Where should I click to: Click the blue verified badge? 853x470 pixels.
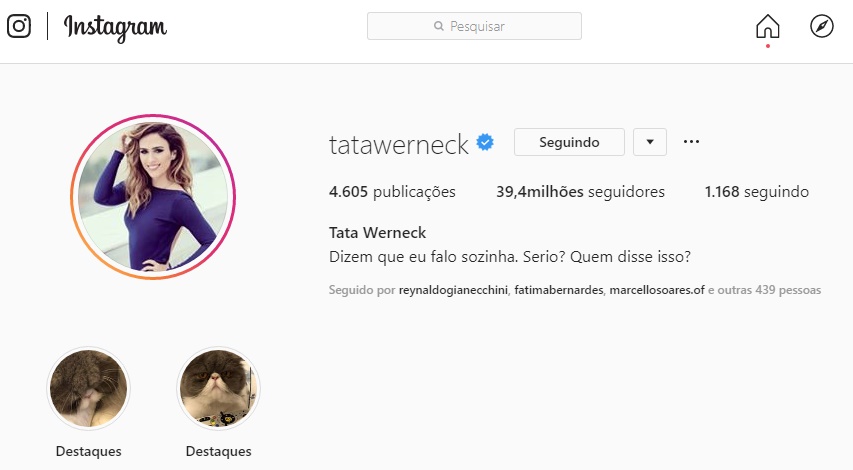(x=485, y=143)
